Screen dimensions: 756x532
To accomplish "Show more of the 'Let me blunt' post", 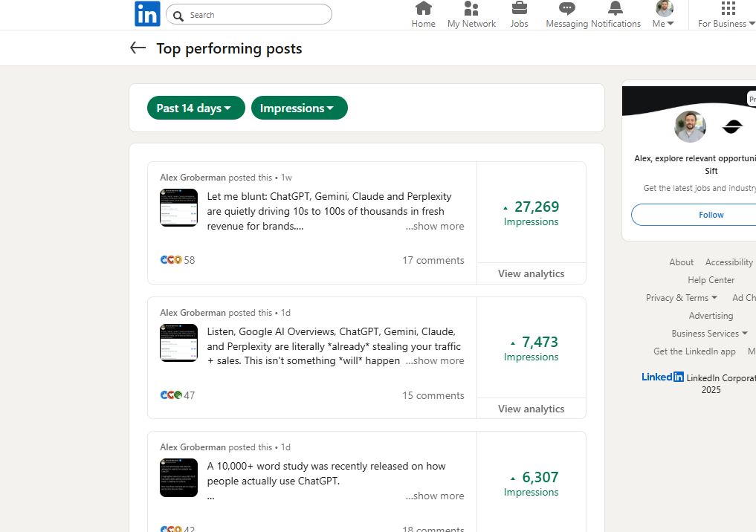I will pyautogui.click(x=435, y=226).
